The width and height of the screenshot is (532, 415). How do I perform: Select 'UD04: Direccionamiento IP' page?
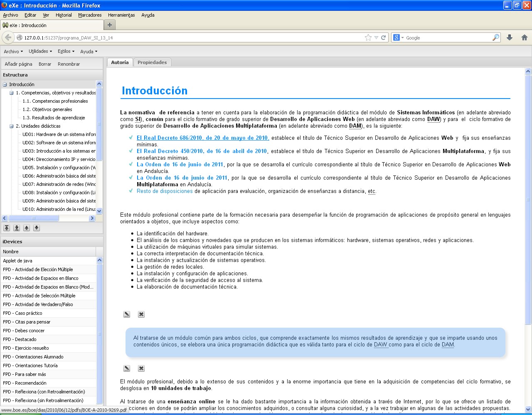click(59, 159)
